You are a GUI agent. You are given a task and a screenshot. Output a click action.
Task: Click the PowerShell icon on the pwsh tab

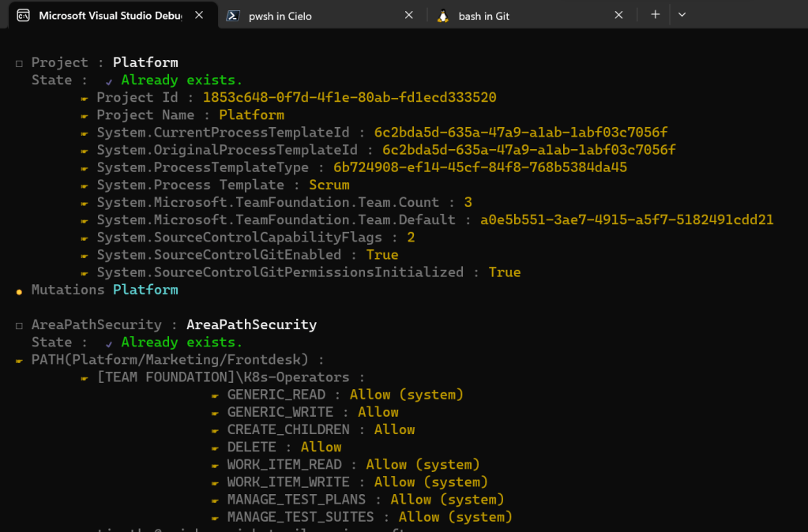233,15
